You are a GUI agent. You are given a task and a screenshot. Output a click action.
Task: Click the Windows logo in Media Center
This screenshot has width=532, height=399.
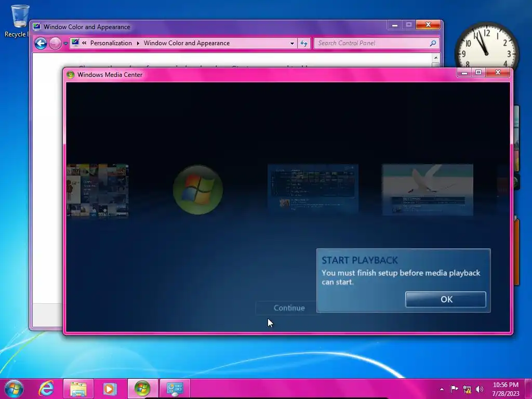pos(198,190)
